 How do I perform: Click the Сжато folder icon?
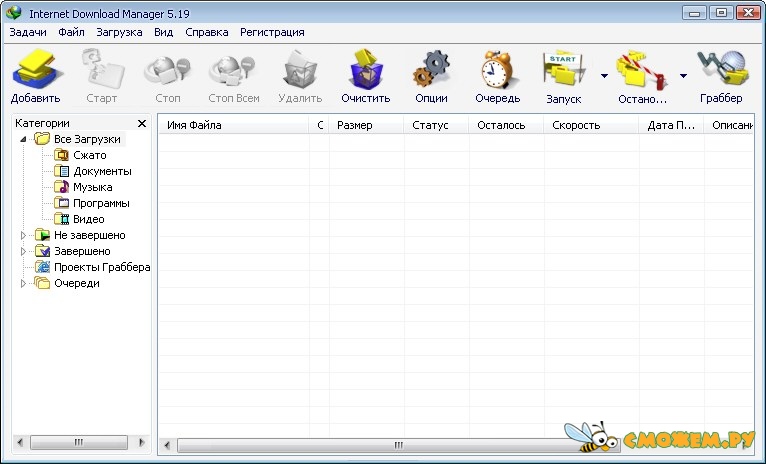[62, 155]
